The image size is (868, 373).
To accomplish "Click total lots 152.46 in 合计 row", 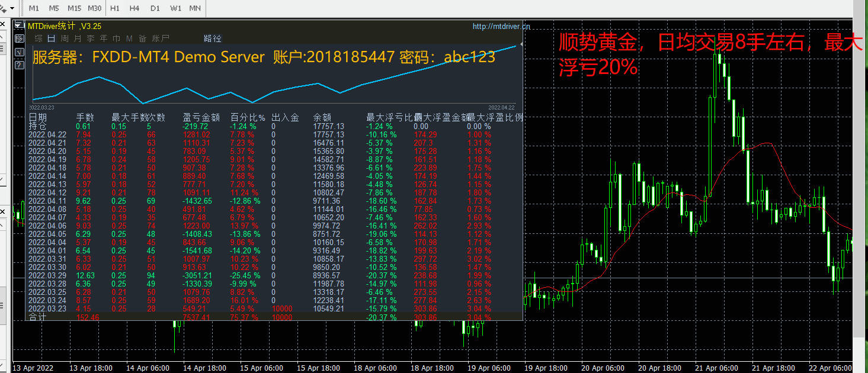I will click(88, 317).
